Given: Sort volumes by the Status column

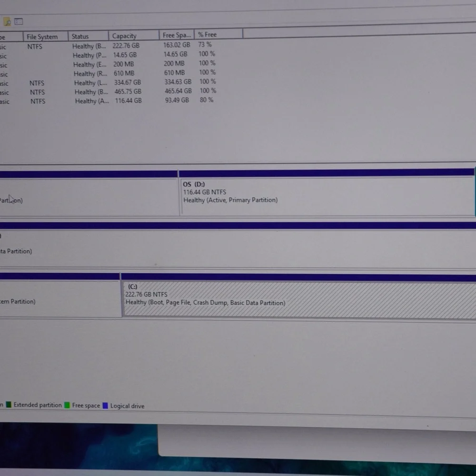Looking at the screenshot, I should 80,36.
